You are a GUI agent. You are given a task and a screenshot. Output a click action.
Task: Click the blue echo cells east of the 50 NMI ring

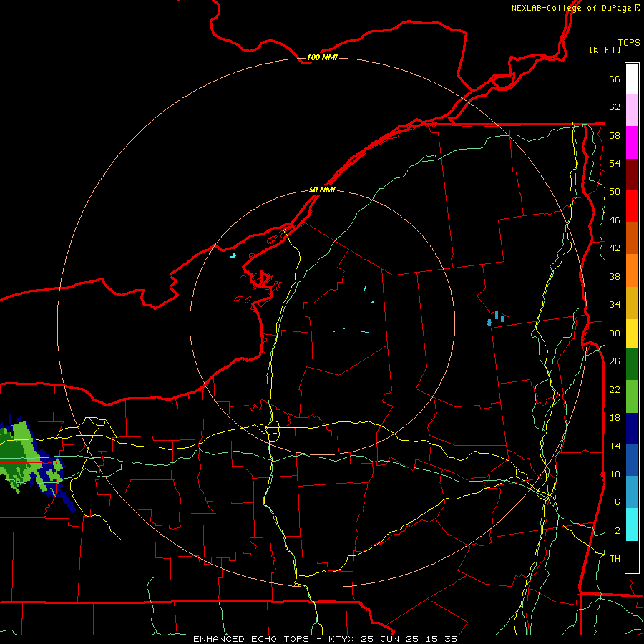[496, 318]
